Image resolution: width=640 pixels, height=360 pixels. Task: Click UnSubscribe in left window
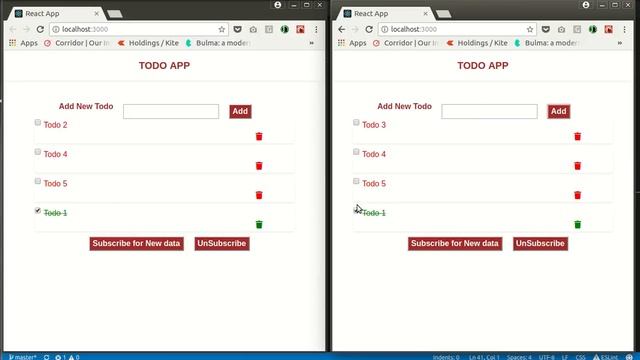point(222,244)
